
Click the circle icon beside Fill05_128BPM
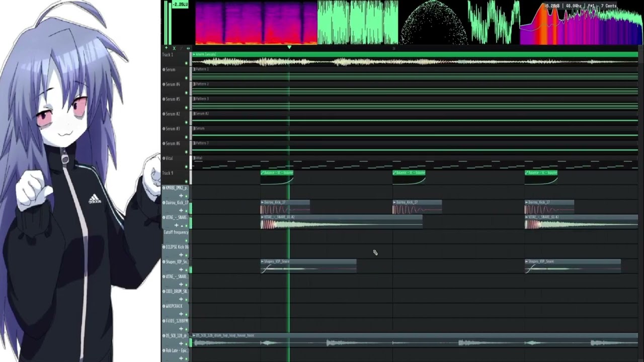click(164, 321)
